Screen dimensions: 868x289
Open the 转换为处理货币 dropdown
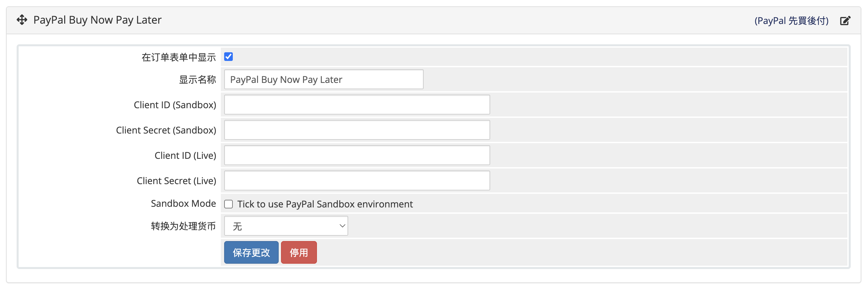(286, 226)
